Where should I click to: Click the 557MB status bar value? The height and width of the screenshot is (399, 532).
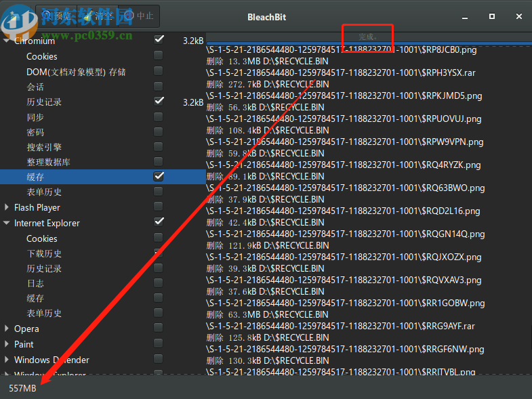point(22,388)
